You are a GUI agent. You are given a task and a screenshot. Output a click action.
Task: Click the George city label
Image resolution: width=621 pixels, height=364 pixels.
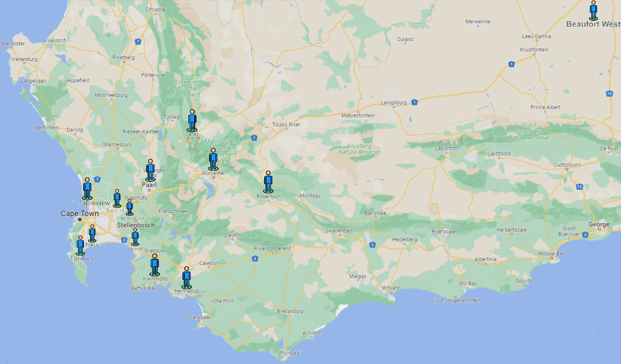pyautogui.click(x=599, y=224)
